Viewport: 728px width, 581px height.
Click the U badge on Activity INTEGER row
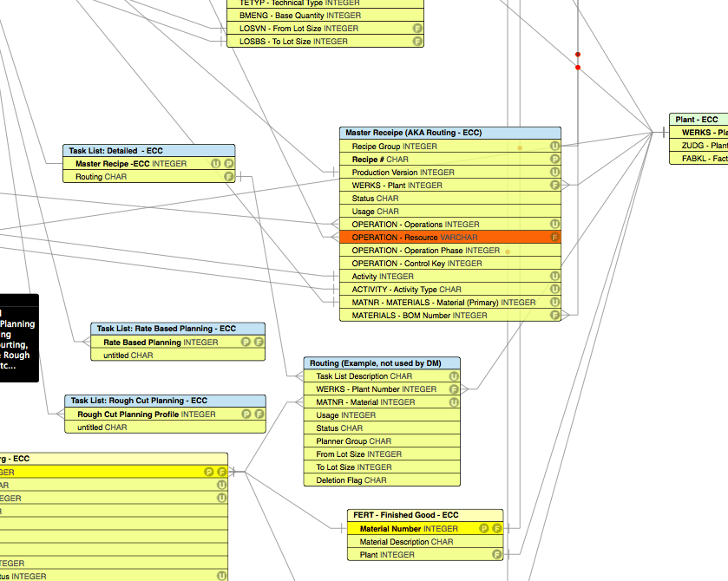554,276
